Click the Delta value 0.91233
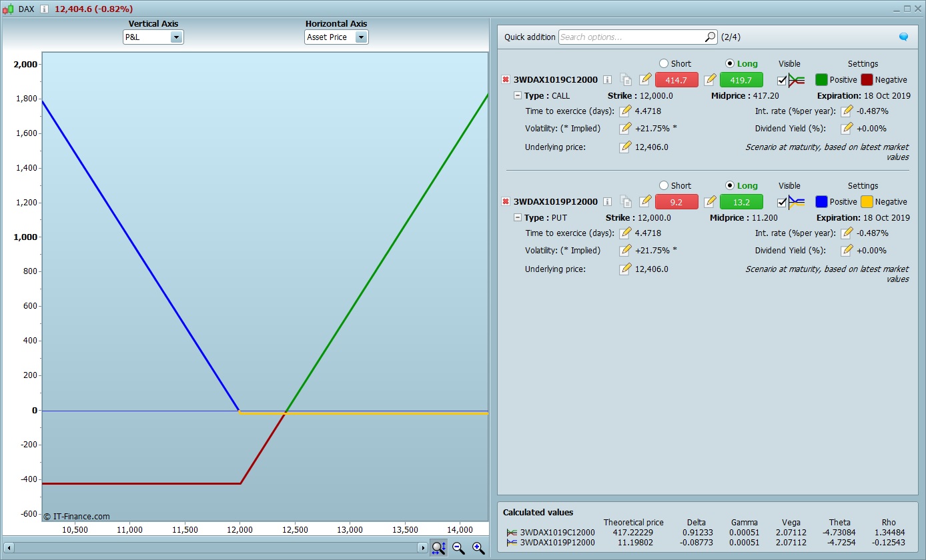 tap(696, 533)
